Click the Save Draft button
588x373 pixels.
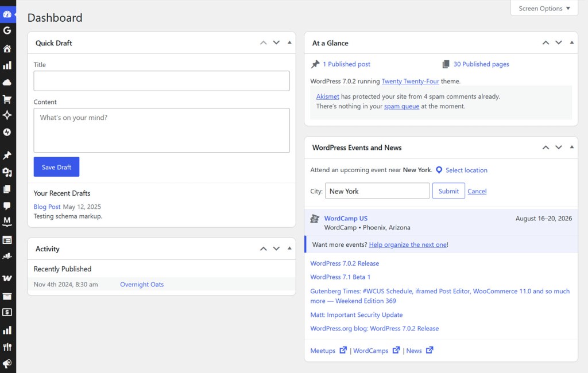pos(57,167)
